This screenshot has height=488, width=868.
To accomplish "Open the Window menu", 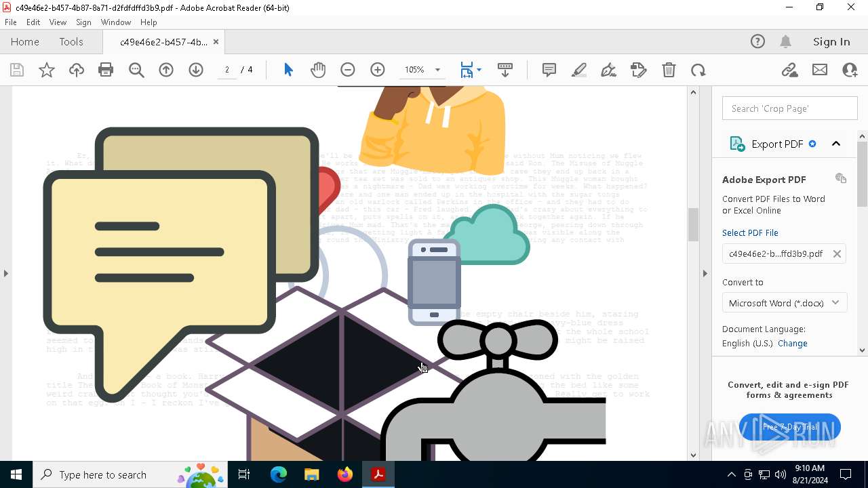I will [x=116, y=22].
